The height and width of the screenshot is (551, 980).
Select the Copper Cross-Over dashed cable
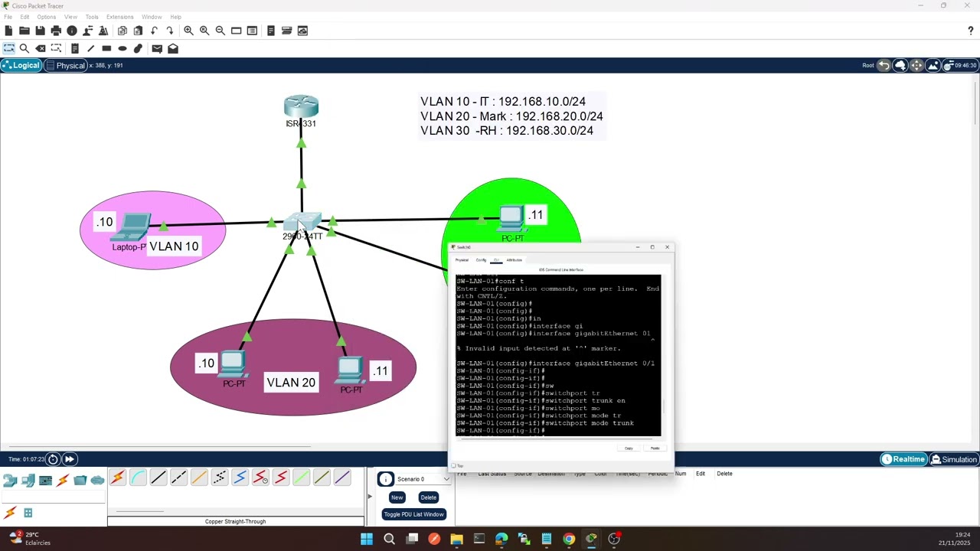(178, 478)
